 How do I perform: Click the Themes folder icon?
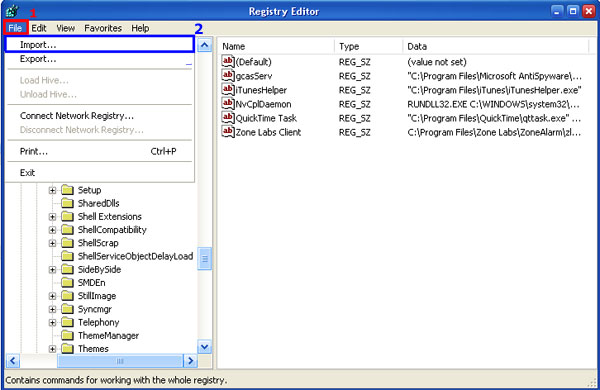tap(67, 349)
